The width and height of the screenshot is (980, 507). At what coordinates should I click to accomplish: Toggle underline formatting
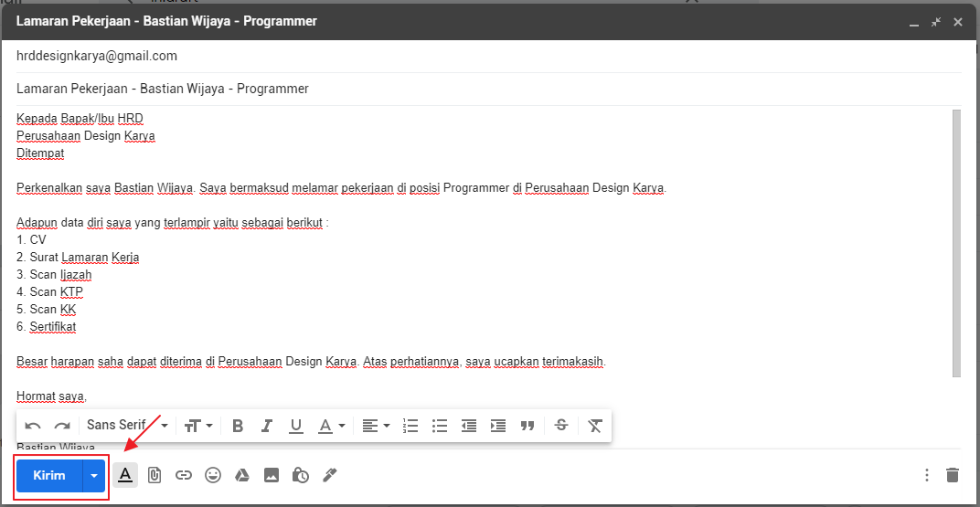[x=295, y=426]
